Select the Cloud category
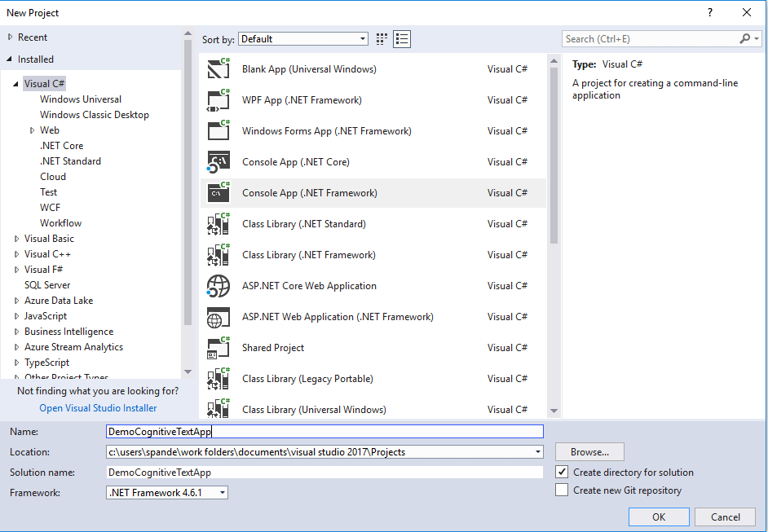The image size is (768, 532). click(53, 177)
